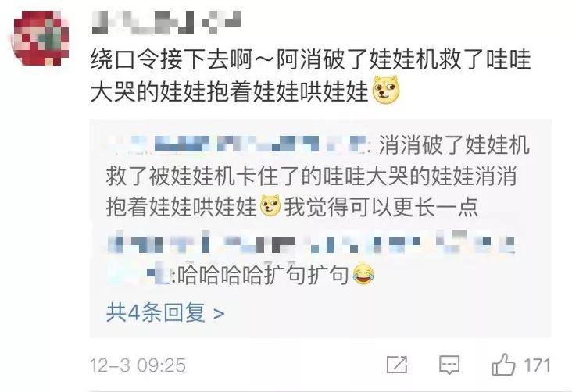Open the commenter's pixelated red avatar
The image size is (572, 392).
point(41,38)
